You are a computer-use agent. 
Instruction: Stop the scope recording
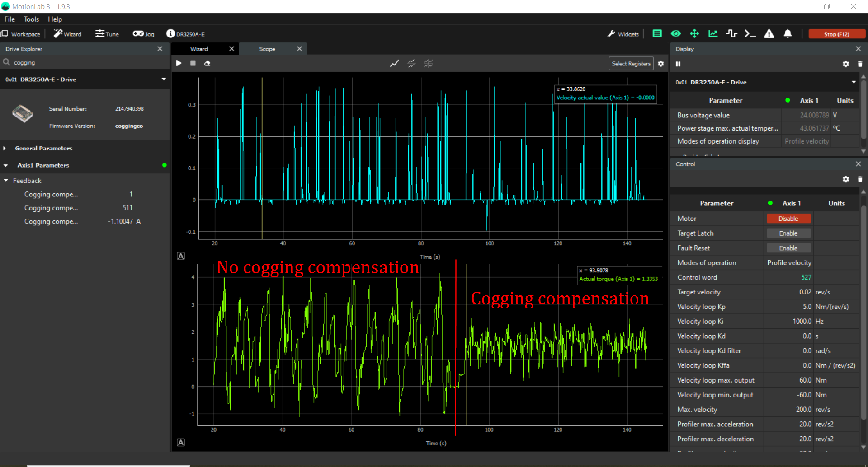click(x=193, y=63)
